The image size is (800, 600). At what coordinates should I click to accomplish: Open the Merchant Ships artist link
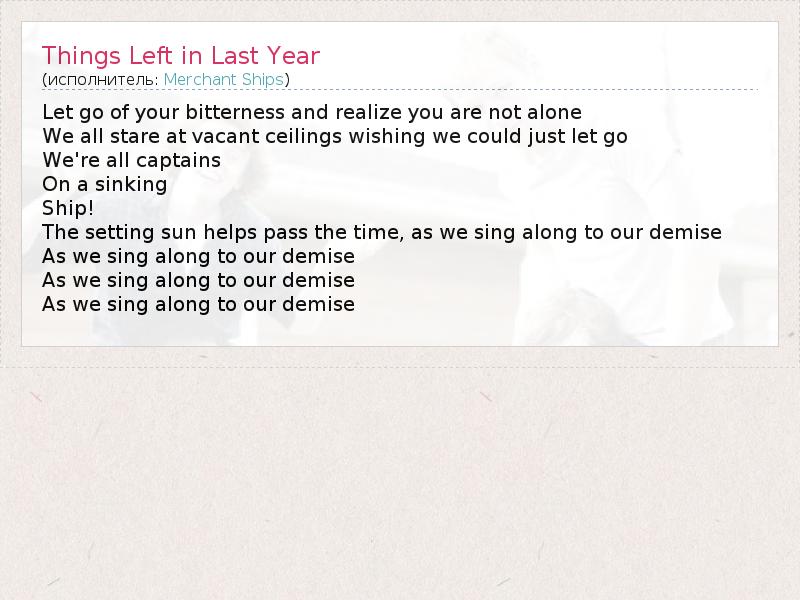click(x=224, y=79)
